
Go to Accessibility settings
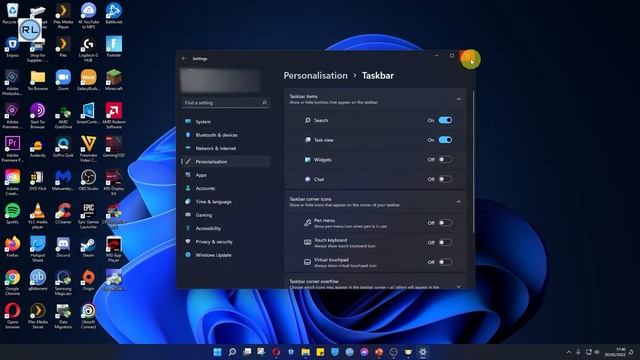coord(226,228)
